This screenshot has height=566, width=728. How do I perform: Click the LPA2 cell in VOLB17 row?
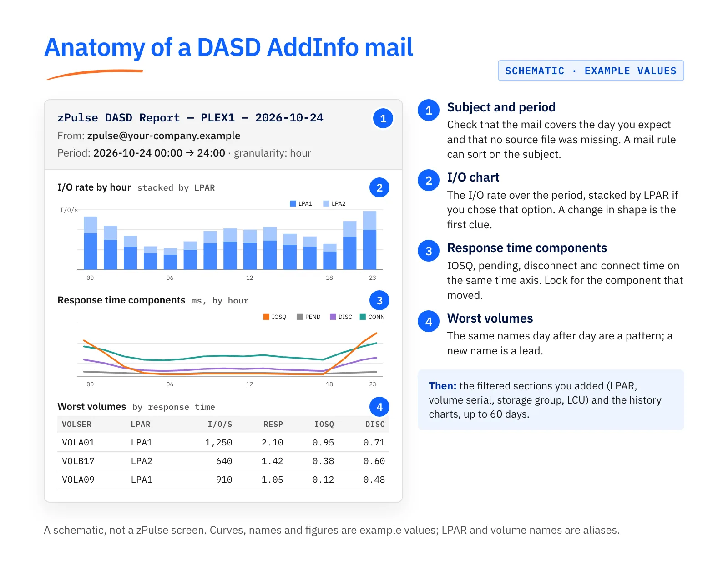142,461
